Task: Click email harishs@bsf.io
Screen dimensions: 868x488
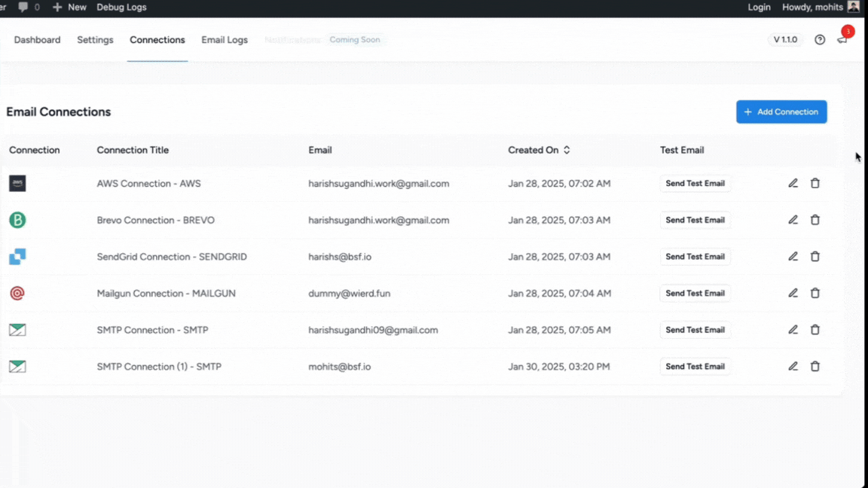Action: pyautogui.click(x=340, y=256)
